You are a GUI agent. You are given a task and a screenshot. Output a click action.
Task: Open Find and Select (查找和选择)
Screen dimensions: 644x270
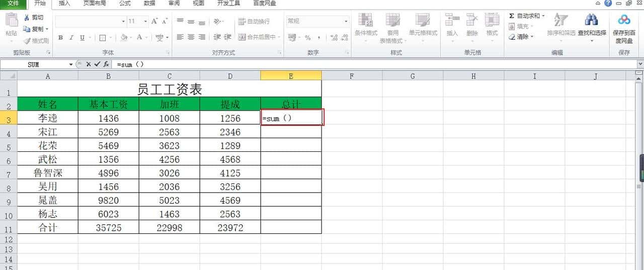pyautogui.click(x=592, y=26)
